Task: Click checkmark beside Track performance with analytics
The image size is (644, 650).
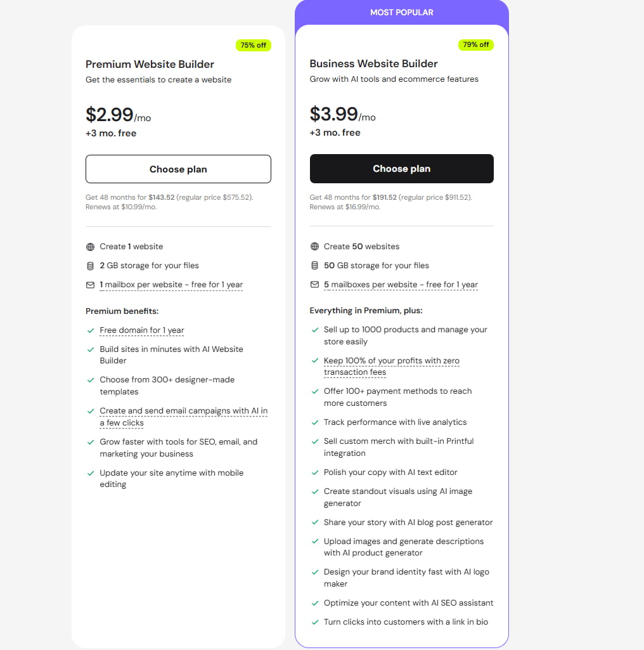Action: [x=314, y=422]
